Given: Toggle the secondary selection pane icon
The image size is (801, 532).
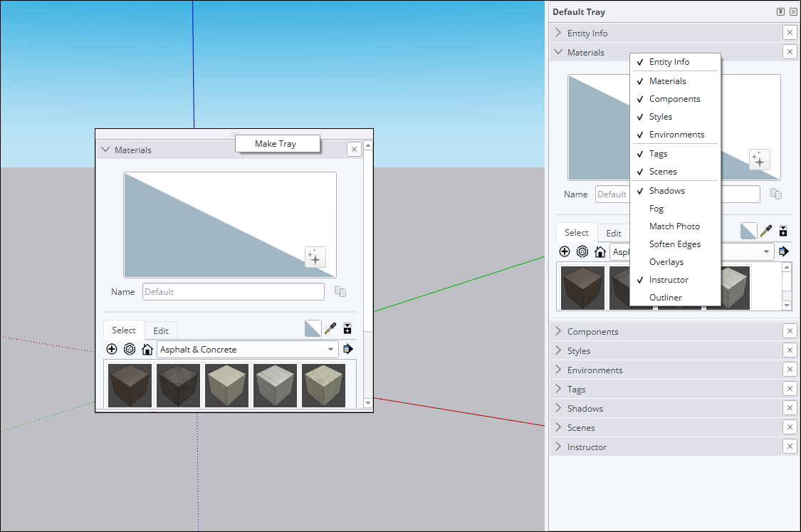Looking at the screenshot, I should tap(347, 328).
